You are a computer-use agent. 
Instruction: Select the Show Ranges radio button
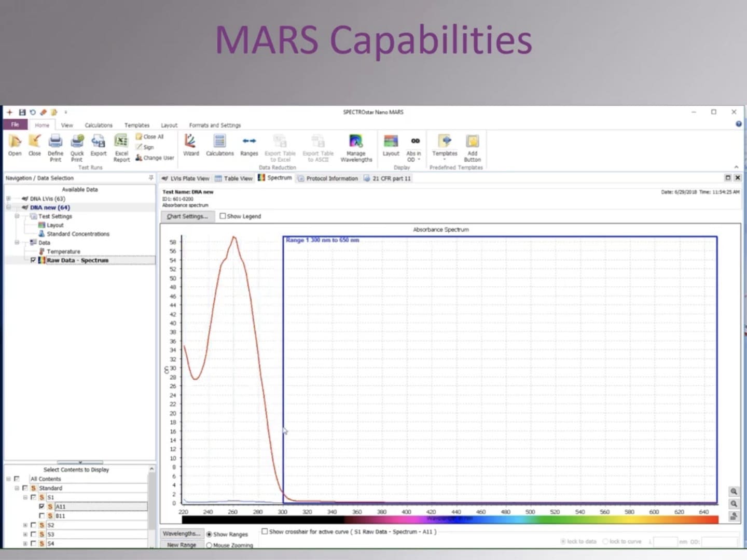[210, 534]
